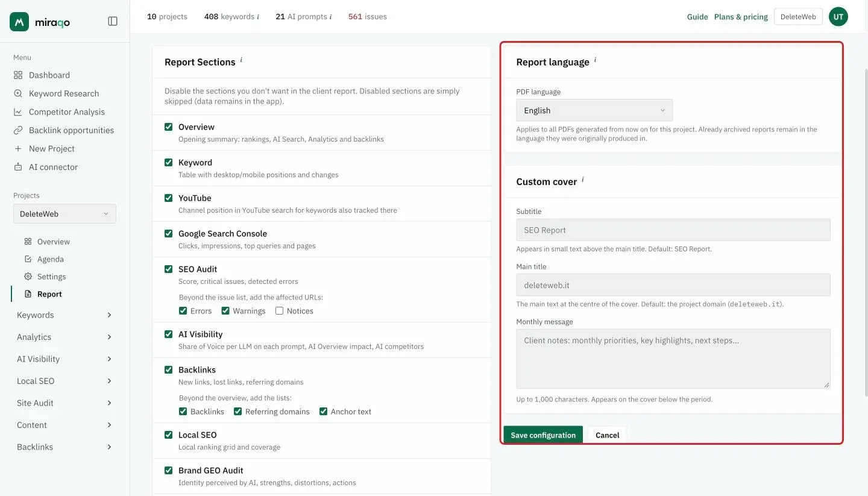Click the Report document icon
This screenshot has width=868, height=496.
click(x=28, y=294)
